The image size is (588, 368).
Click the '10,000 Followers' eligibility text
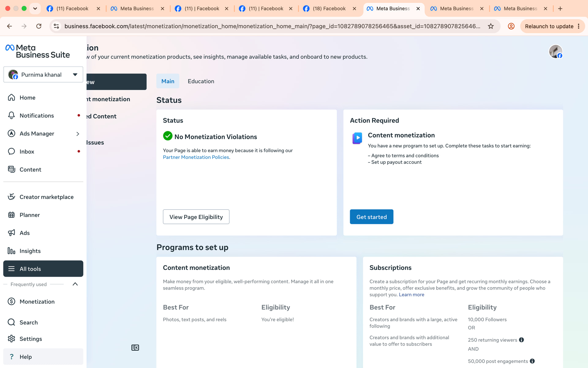point(487,319)
